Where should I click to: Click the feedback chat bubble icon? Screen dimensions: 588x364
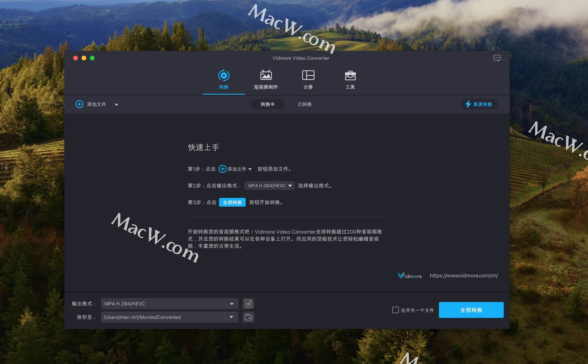coord(497,58)
